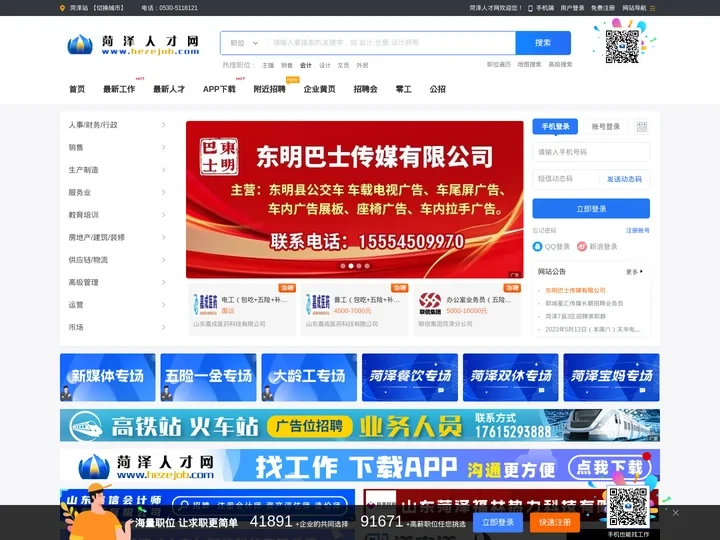Image resolution: width=720 pixels, height=540 pixels.
Task: Click hot search keyword 会计
Action: (306, 65)
